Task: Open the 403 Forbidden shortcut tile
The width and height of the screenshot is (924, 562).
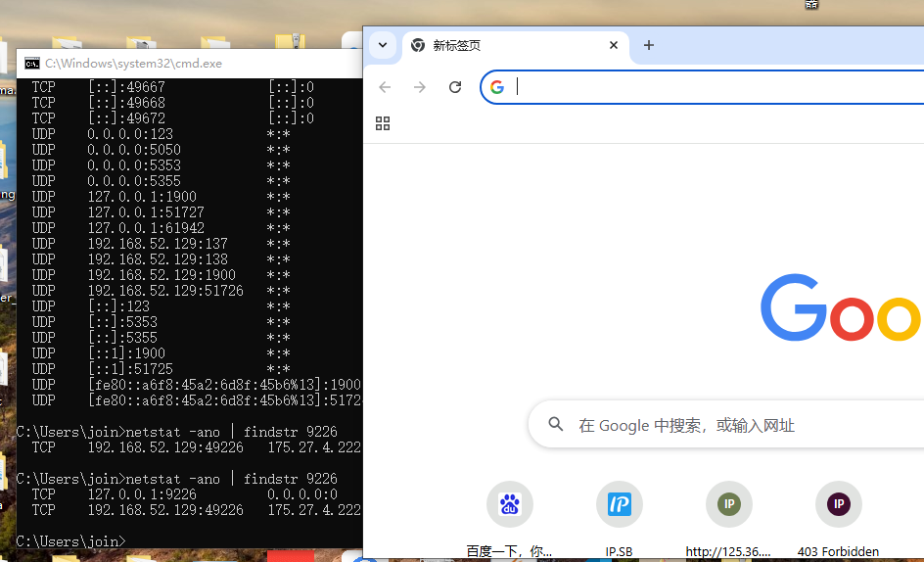Action: tap(838, 519)
